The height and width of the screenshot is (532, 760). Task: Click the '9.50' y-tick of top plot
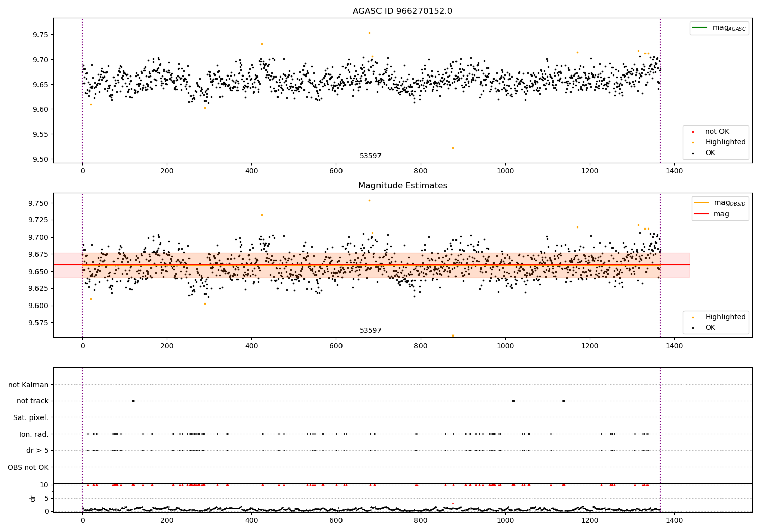41,159
